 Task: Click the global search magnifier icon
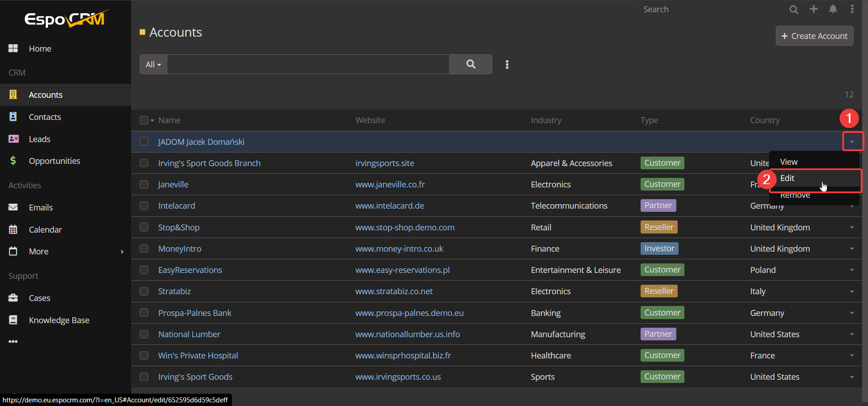[x=793, y=10]
